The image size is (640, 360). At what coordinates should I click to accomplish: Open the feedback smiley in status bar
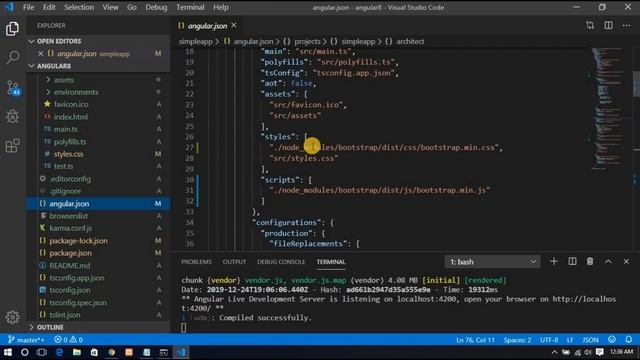(x=611, y=340)
